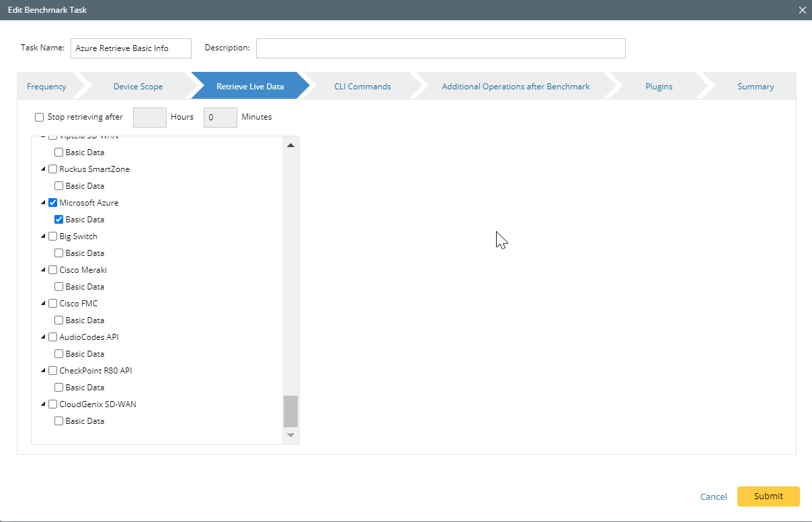Click the Submit button

click(768, 496)
